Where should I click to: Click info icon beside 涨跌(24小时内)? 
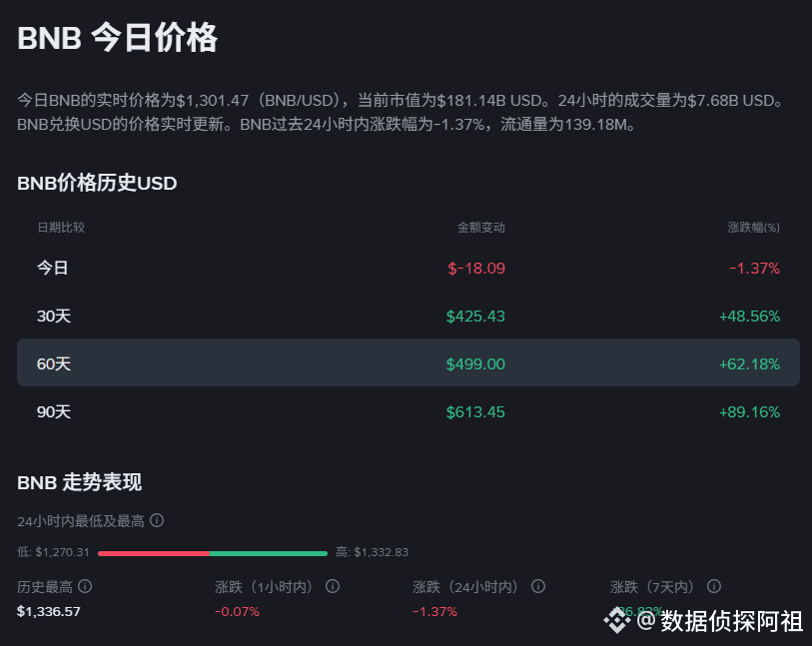pyautogui.click(x=538, y=587)
